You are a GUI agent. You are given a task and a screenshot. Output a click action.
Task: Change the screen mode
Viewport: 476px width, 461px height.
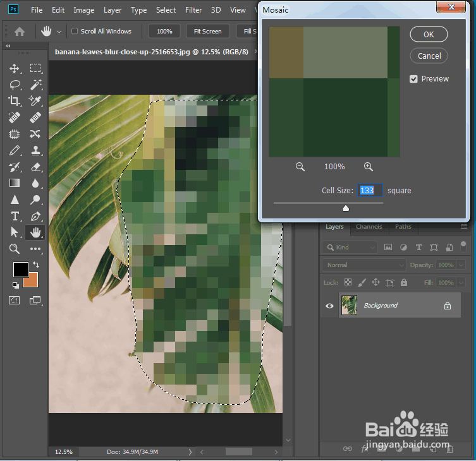pyautogui.click(x=35, y=300)
